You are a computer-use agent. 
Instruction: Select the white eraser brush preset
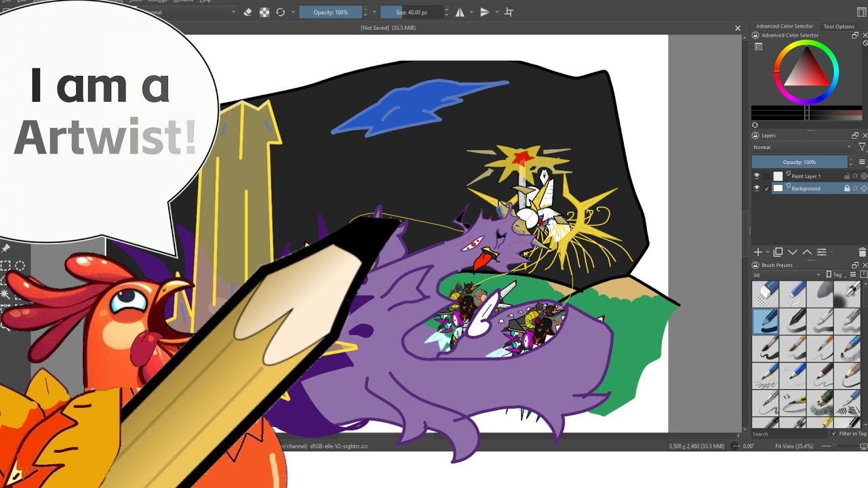(x=765, y=293)
